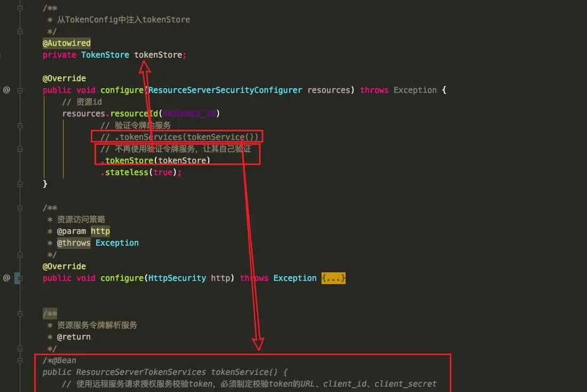Screen dimensions: 587x392
Task: Click the ResourceServerSecurityConfigurer parameter type
Action: point(225,90)
